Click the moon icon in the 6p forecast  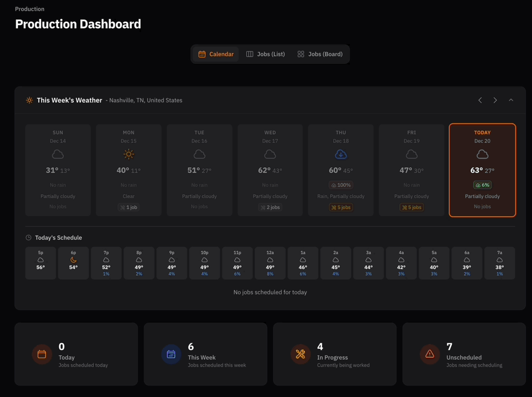click(73, 260)
